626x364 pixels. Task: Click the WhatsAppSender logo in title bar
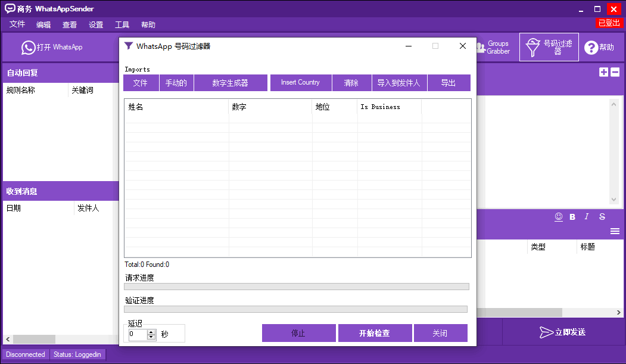[x=10, y=8]
